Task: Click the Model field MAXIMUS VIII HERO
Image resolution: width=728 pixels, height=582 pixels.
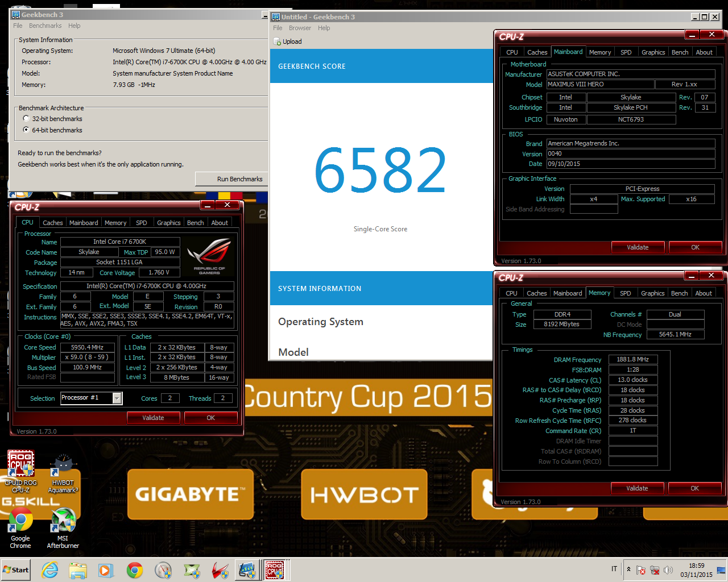Action: tap(599, 84)
